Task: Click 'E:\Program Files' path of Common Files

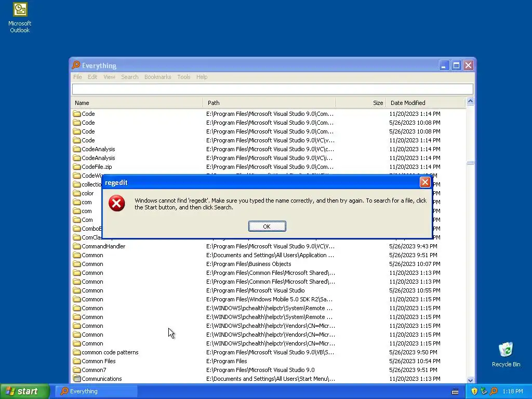Action: coord(227,361)
